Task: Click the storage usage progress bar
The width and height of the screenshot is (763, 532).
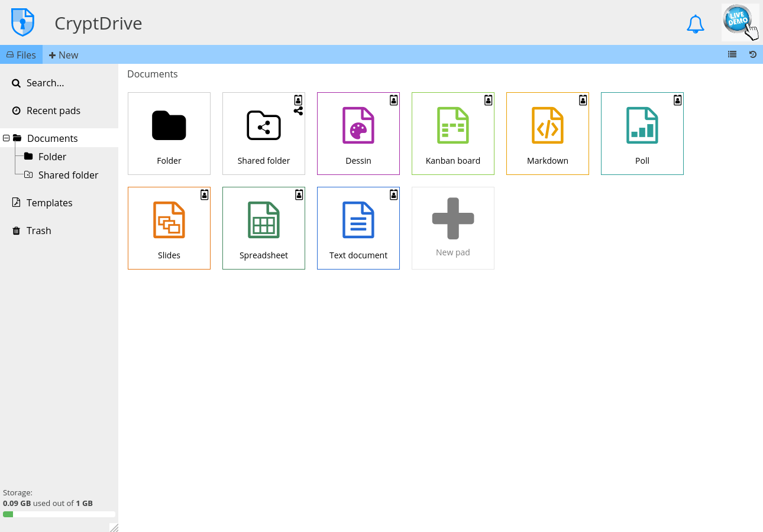Action: click(59, 513)
